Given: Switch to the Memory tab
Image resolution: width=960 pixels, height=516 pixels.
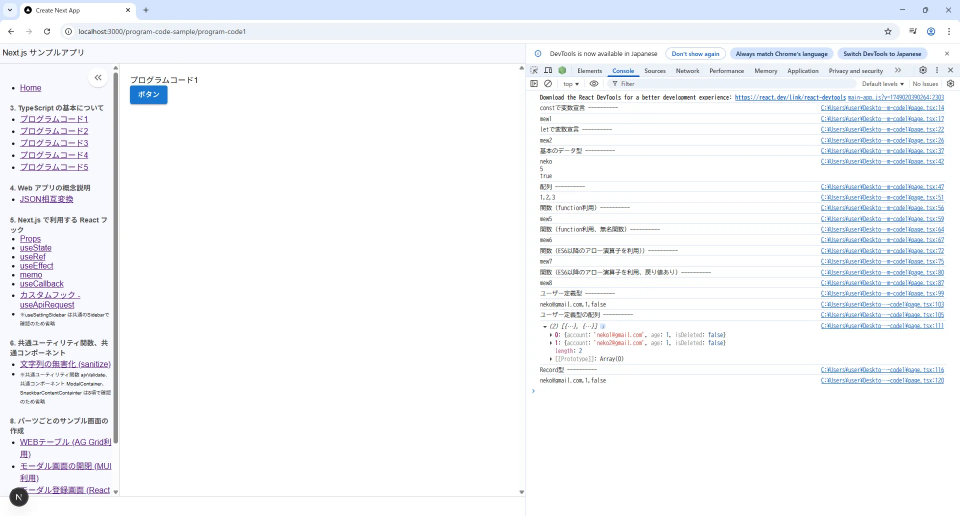Looking at the screenshot, I should [x=765, y=71].
